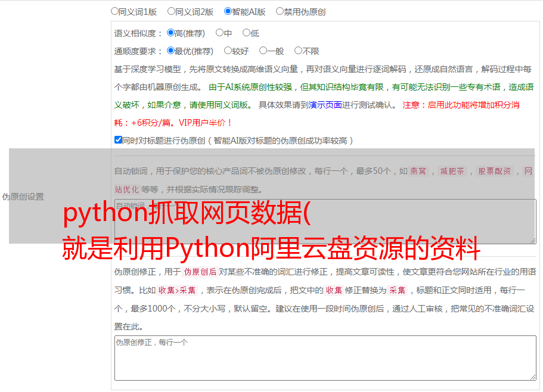Select the 同义词1版 radio option
543x392 pixels.
pyautogui.click(x=114, y=11)
